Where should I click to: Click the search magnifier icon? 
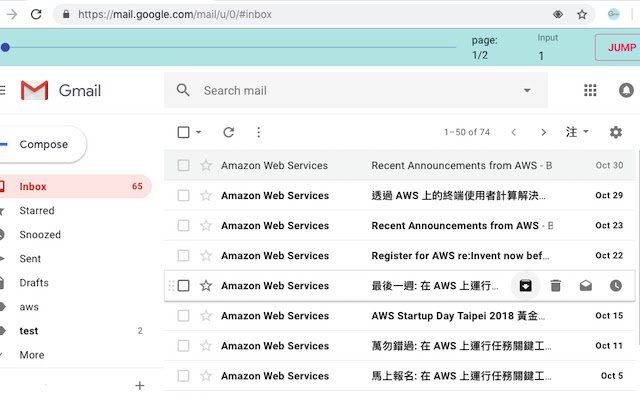183,90
